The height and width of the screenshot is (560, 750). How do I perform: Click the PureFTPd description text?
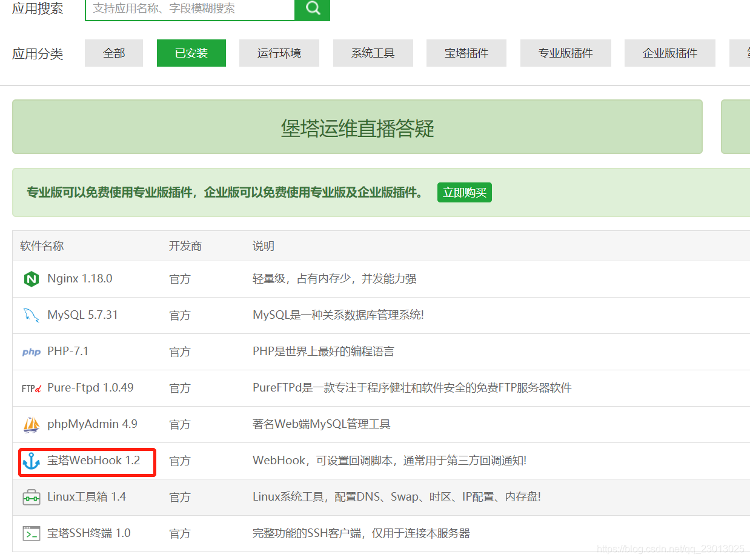pos(412,388)
